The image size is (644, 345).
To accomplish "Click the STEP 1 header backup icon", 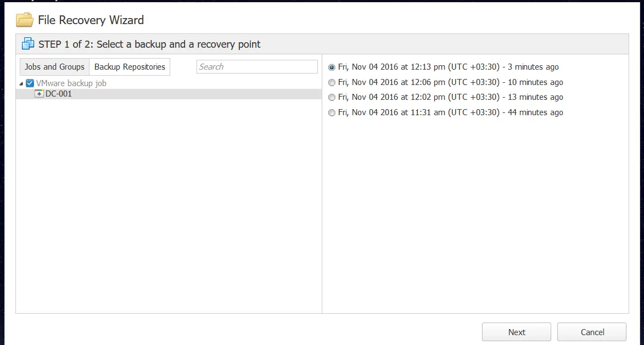I will point(28,43).
